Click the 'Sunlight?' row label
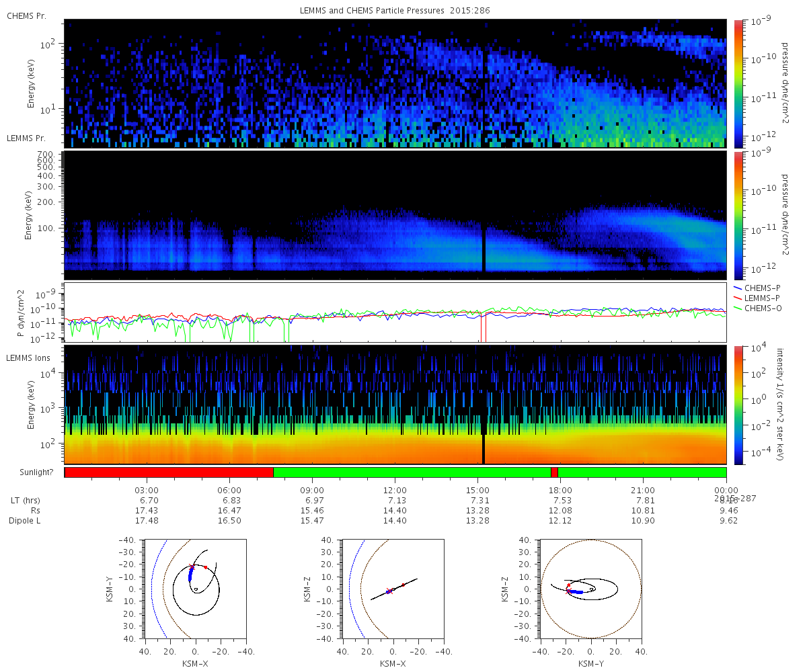 [x=36, y=472]
